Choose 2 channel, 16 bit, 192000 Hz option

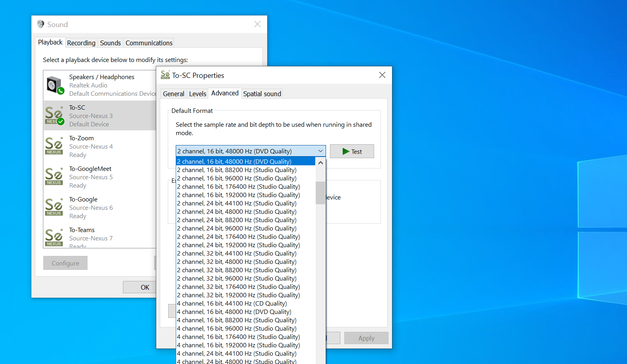point(246,195)
